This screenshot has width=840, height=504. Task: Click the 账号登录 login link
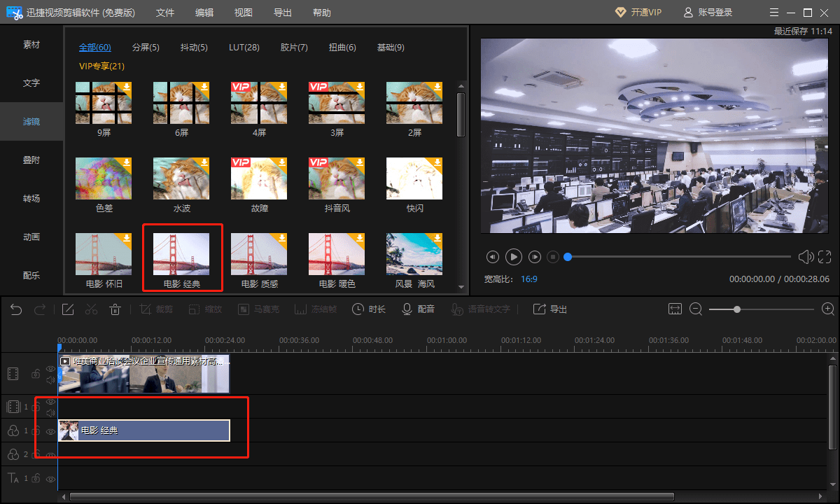pyautogui.click(x=708, y=13)
